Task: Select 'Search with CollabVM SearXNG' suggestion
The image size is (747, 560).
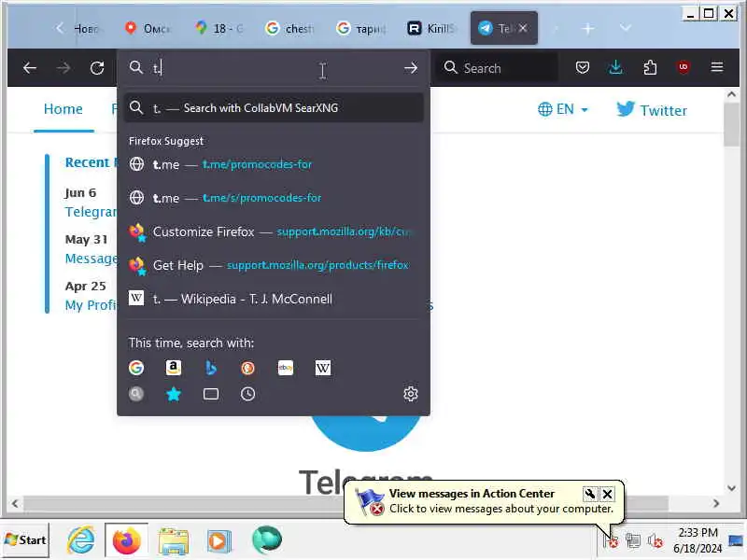Action: (x=274, y=108)
